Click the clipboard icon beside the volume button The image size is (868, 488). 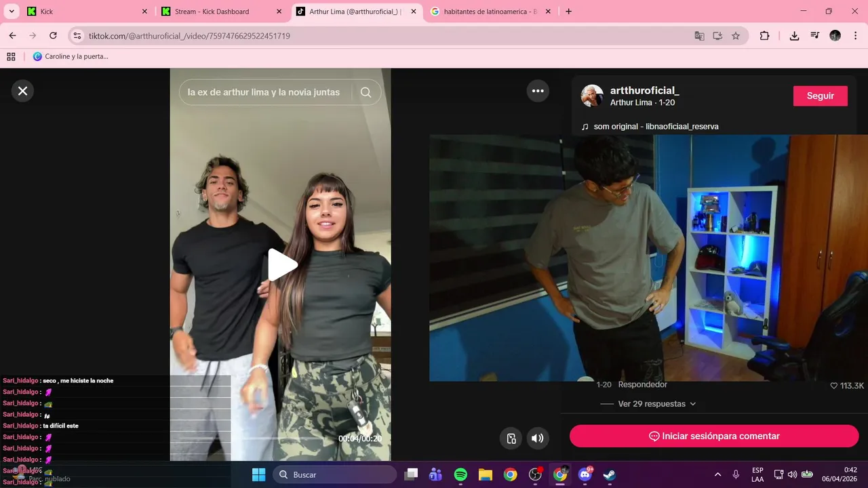click(x=511, y=438)
